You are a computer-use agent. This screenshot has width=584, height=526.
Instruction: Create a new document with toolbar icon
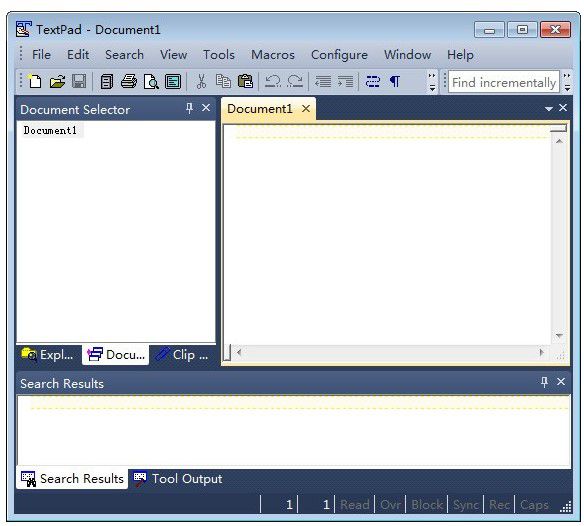pos(35,81)
